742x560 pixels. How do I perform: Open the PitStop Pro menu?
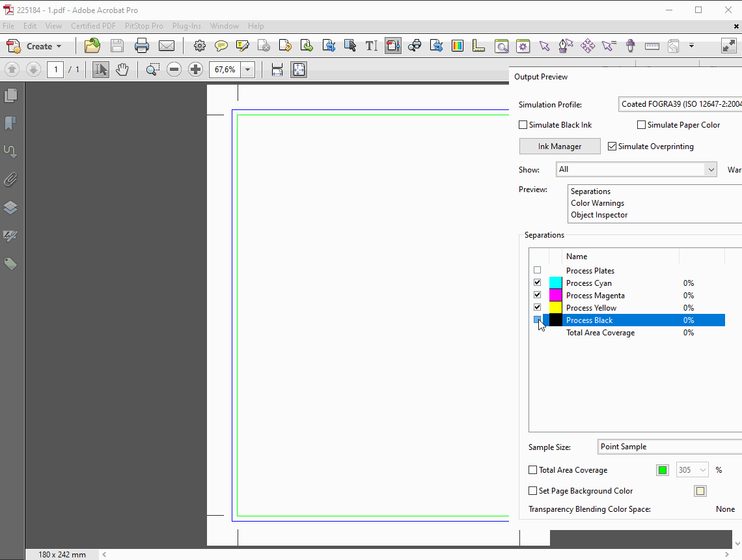point(144,26)
